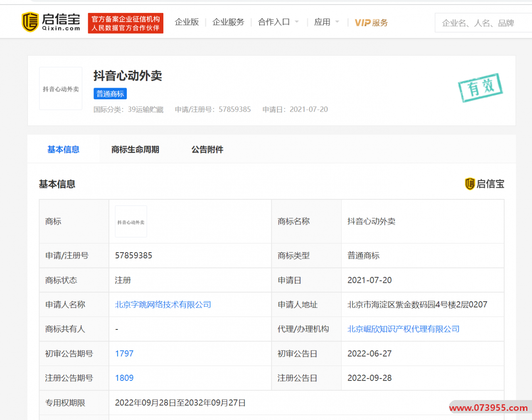Click the page title 抖音心动外卖
Screen dimensions: 532x420
click(128, 76)
